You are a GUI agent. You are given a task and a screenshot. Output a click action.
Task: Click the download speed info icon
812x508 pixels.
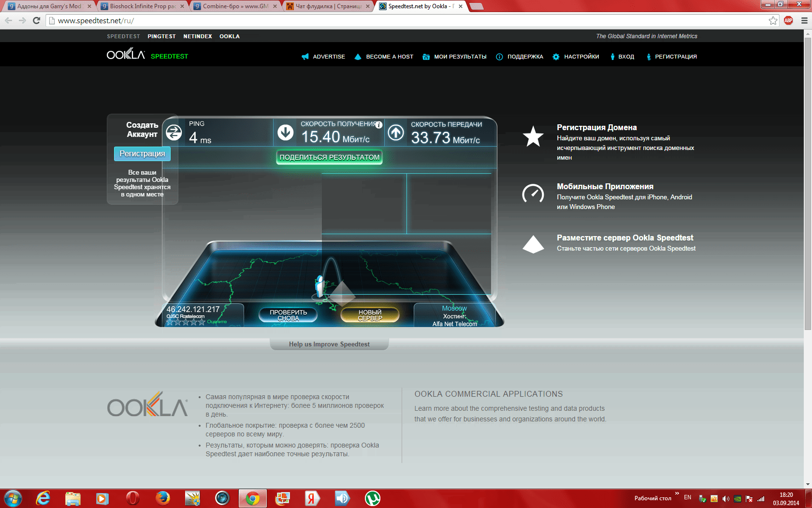pyautogui.click(x=379, y=125)
